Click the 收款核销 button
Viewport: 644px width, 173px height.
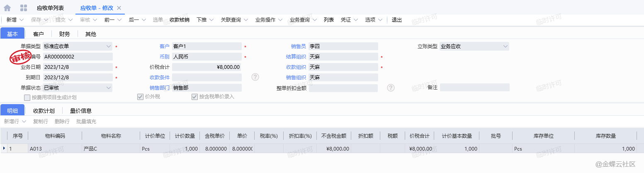[x=180, y=19]
